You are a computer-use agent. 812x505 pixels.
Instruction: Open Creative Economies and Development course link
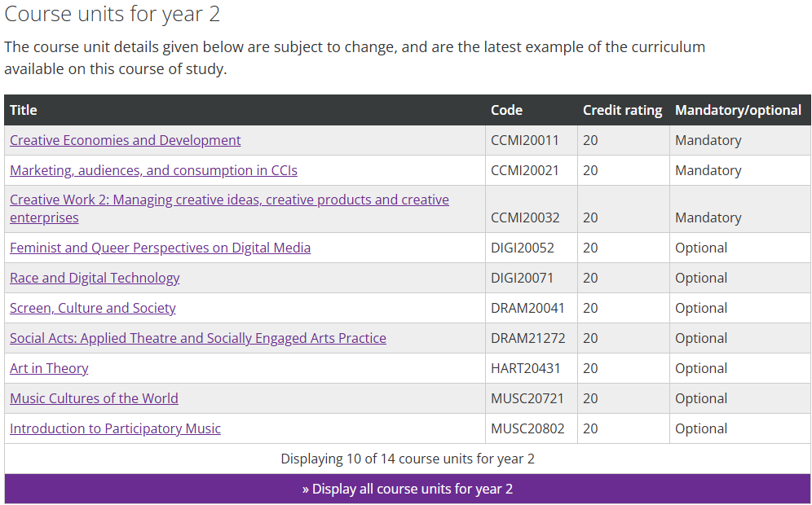click(125, 140)
